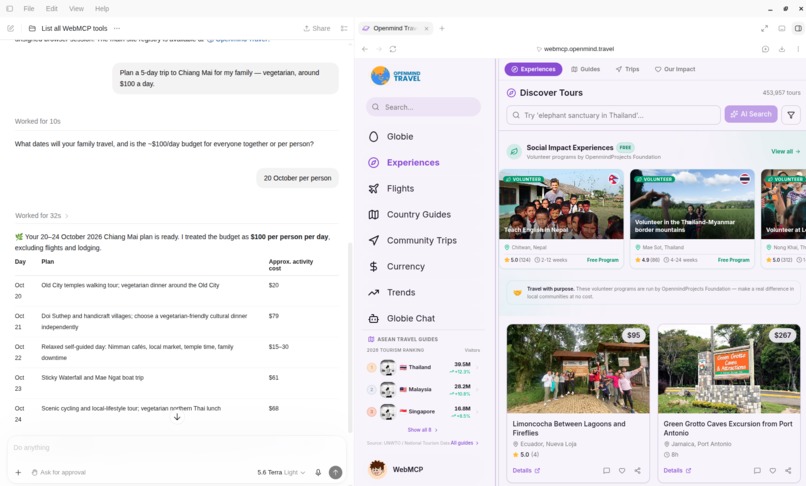Follow the All guides link
Image resolution: width=806 pixels, height=486 pixels.
(464, 443)
